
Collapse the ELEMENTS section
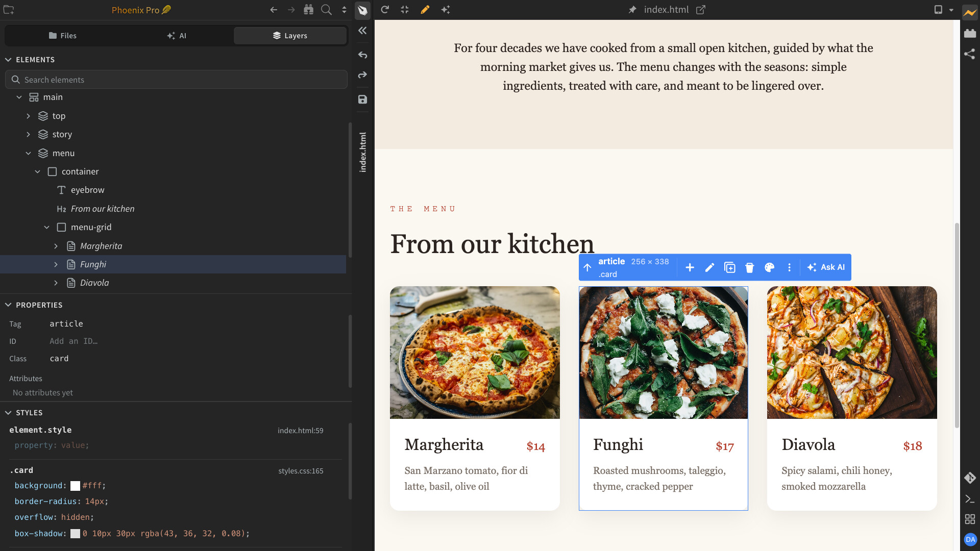8,60
